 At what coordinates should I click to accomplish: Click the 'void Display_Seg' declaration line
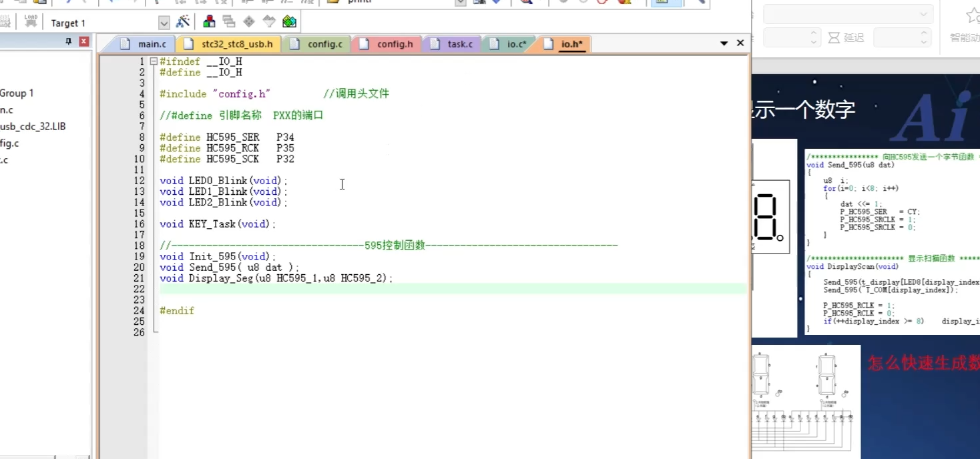(x=276, y=278)
